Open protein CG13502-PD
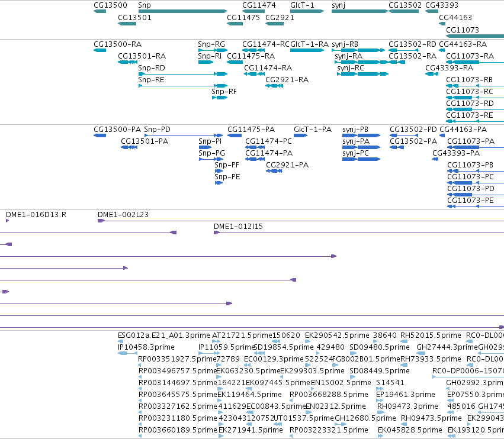This screenshot has height=439, width=504. (x=413, y=130)
